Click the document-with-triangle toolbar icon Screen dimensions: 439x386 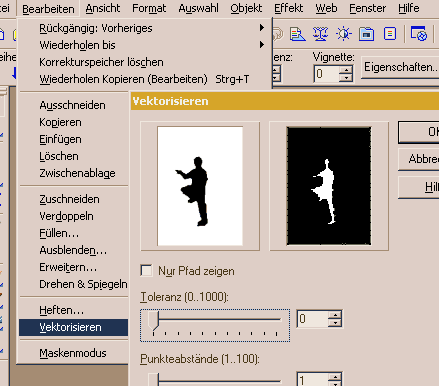point(297,34)
